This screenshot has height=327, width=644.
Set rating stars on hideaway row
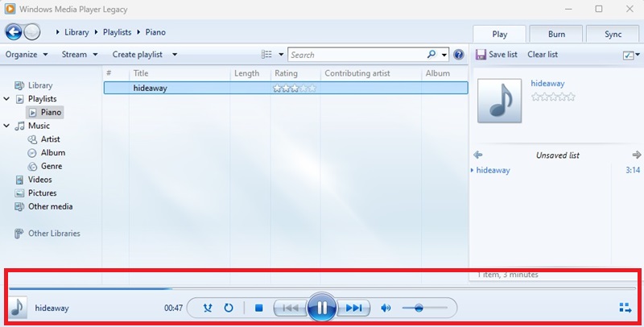coord(295,88)
